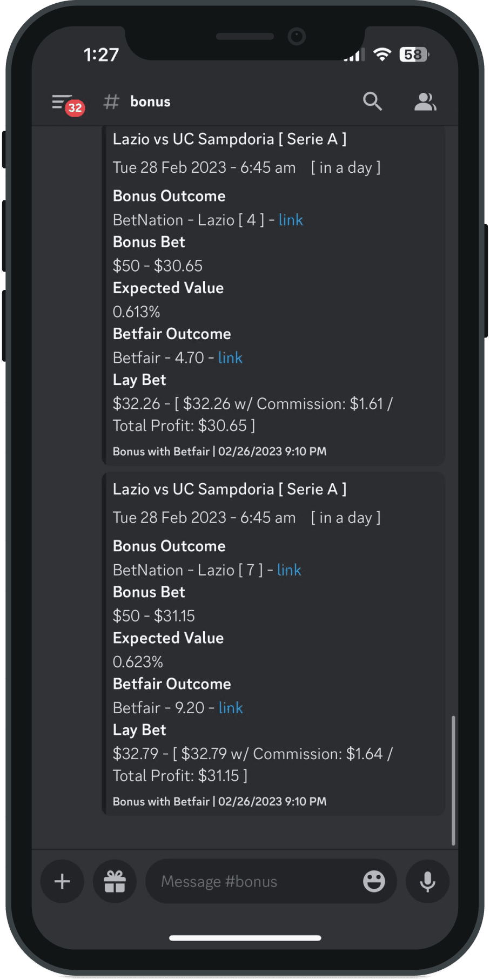Image resolution: width=490 pixels, height=980 pixels.
Task: Tap the 02/26/2023 9:10 PM timestamp
Action: [272, 451]
